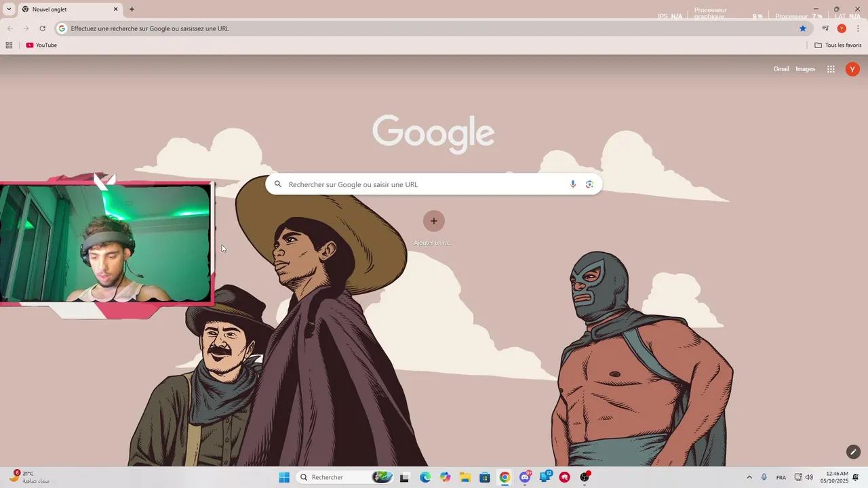The height and width of the screenshot is (488, 868).
Task: Open Microsoft Store from the taskbar
Action: pos(485,477)
